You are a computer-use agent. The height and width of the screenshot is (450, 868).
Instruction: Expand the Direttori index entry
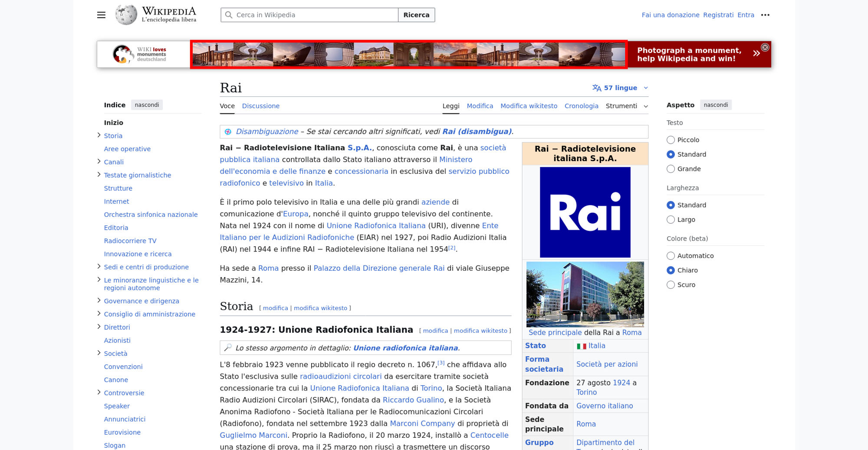coord(99,327)
